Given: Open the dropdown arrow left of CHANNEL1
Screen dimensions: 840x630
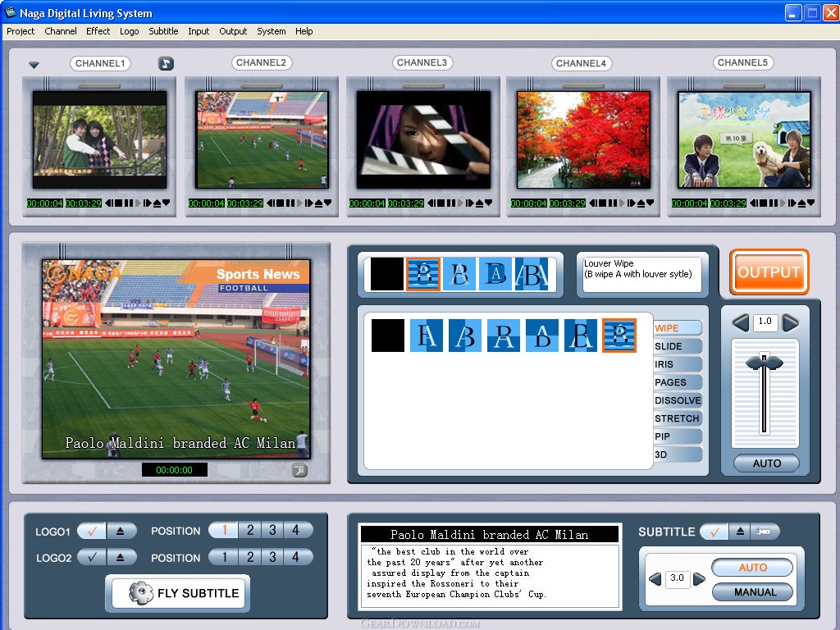Looking at the screenshot, I should coord(34,65).
